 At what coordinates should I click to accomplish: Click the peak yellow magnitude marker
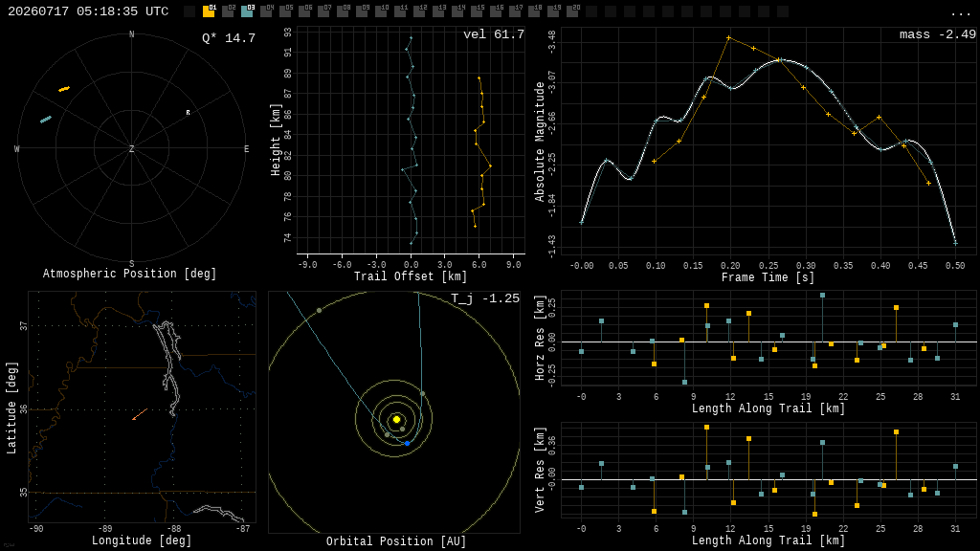coord(728,38)
